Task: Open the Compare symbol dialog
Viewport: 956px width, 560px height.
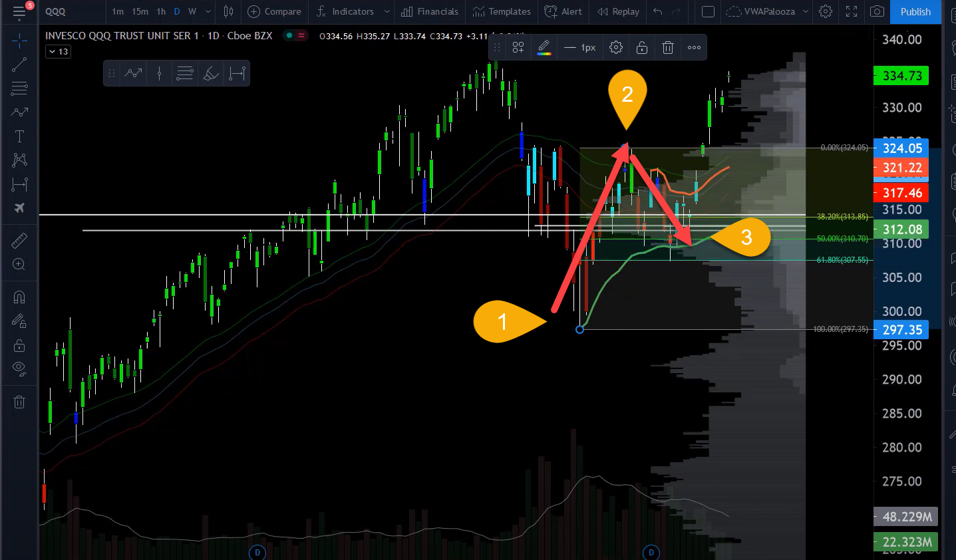Action: pyautogui.click(x=274, y=11)
